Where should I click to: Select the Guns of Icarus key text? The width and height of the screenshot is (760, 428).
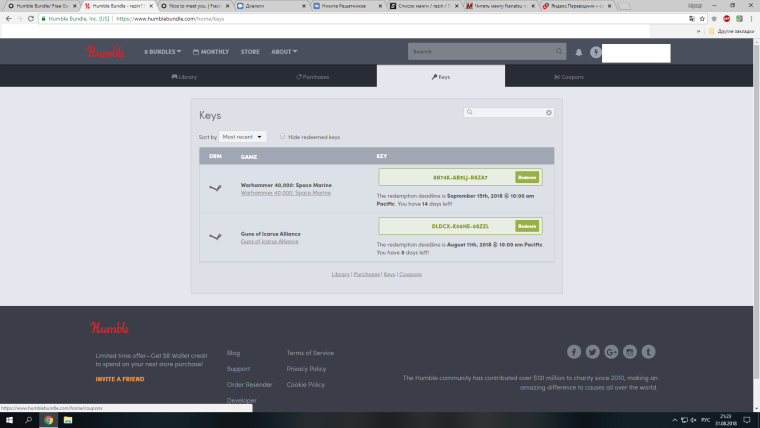click(460, 226)
